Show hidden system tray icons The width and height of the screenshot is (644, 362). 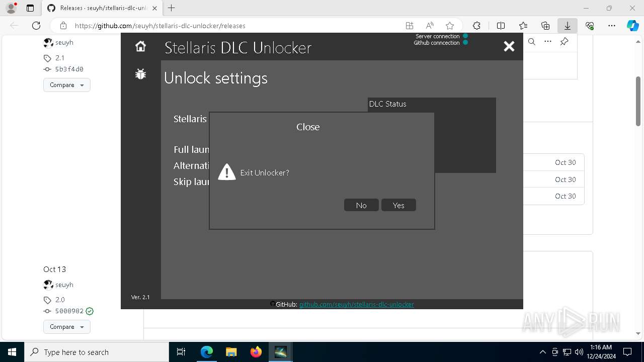click(x=542, y=352)
